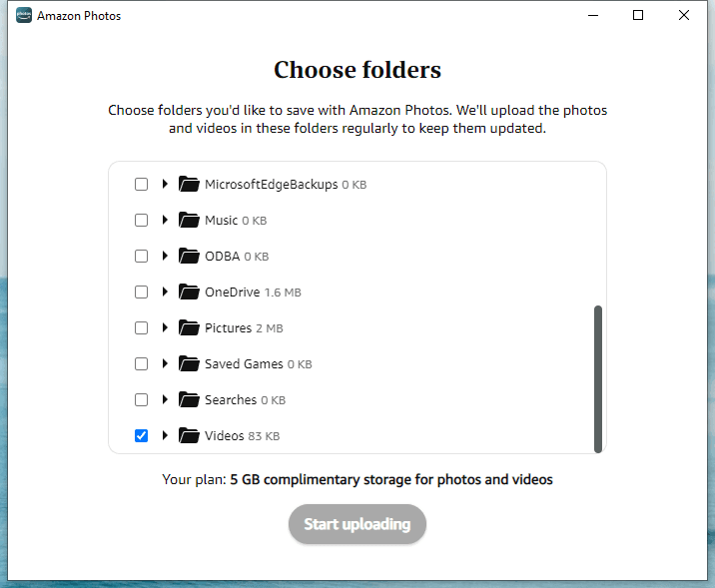Select the Pictures folder icon
The image size is (715, 588).
tap(190, 327)
